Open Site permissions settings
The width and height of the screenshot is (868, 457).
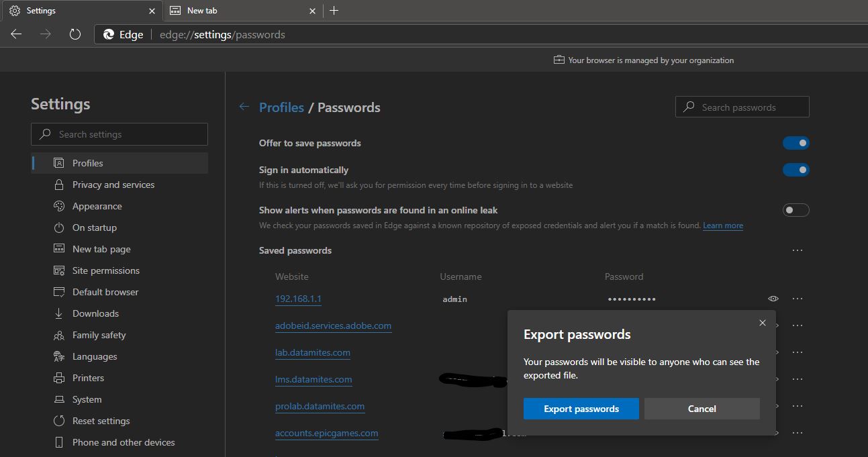[105, 270]
